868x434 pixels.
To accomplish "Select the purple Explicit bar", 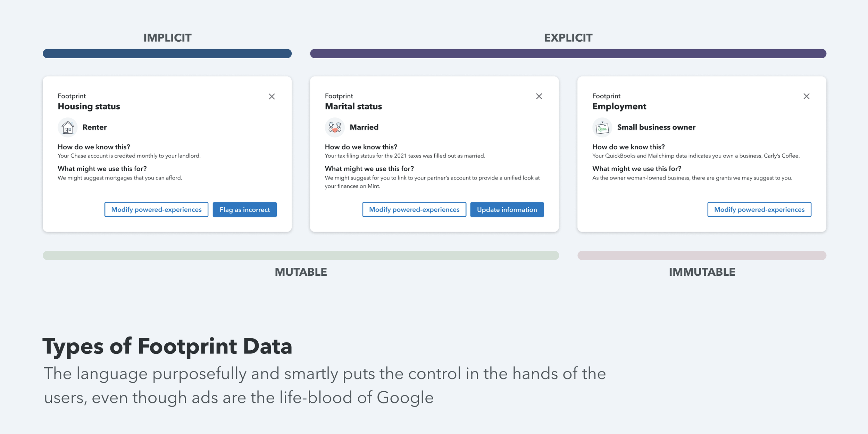I will coord(568,53).
